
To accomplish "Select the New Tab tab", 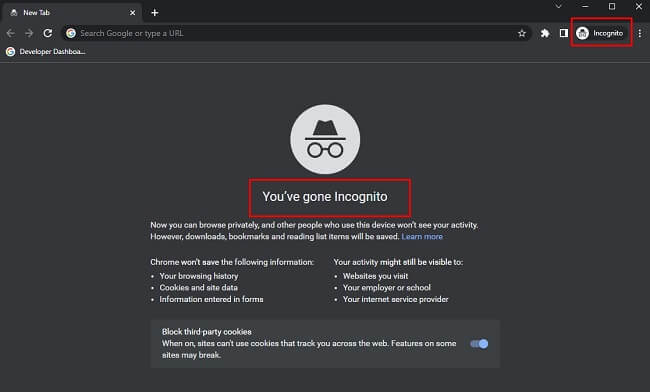I will (73, 13).
